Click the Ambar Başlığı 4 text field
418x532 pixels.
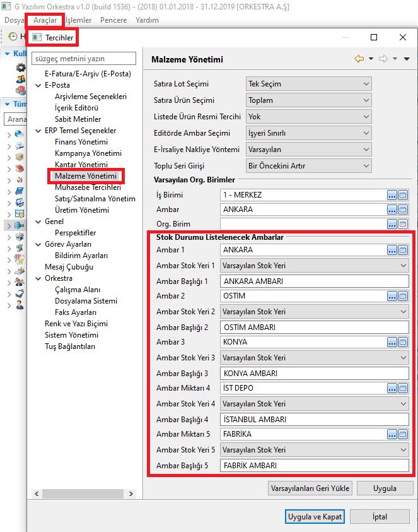point(315,419)
